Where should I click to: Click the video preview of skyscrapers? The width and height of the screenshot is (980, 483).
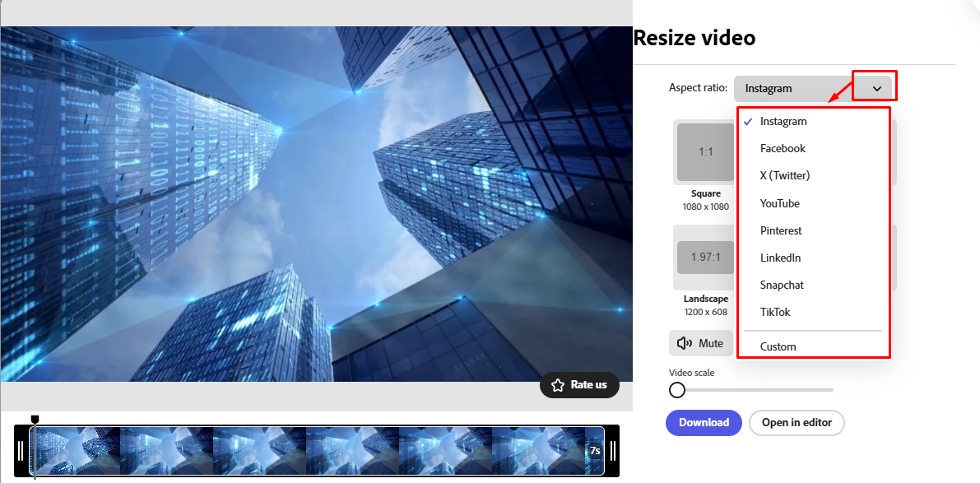pos(316,204)
